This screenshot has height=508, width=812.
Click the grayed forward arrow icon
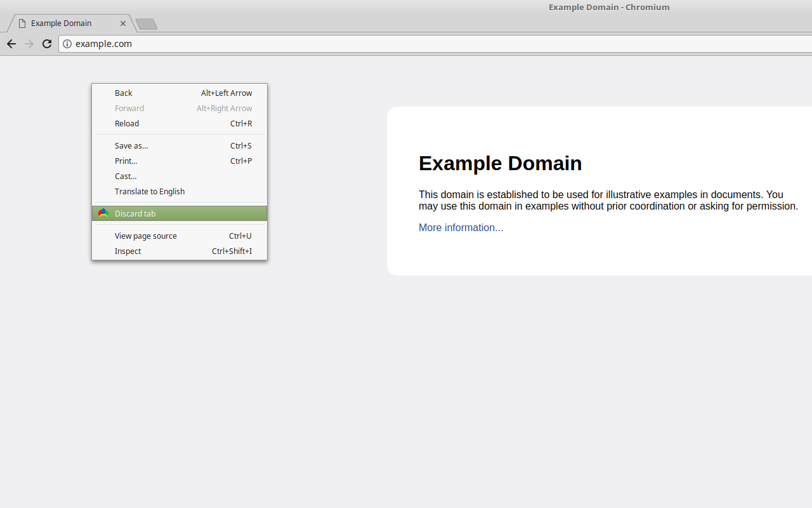(x=29, y=44)
